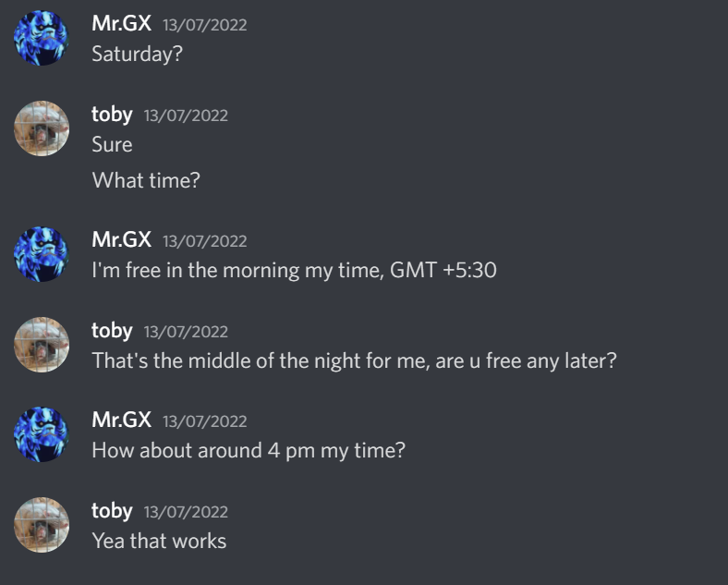The width and height of the screenshot is (728, 585).
Task: Click toby's avatar beside "middle of the night" message
Action: [x=42, y=345]
